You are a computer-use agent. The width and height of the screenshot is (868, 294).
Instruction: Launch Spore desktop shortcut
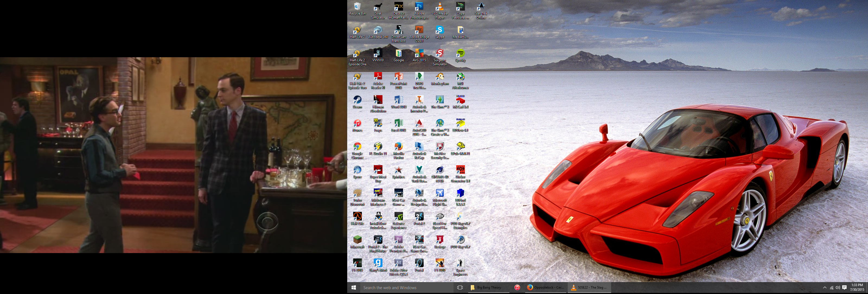(x=357, y=172)
